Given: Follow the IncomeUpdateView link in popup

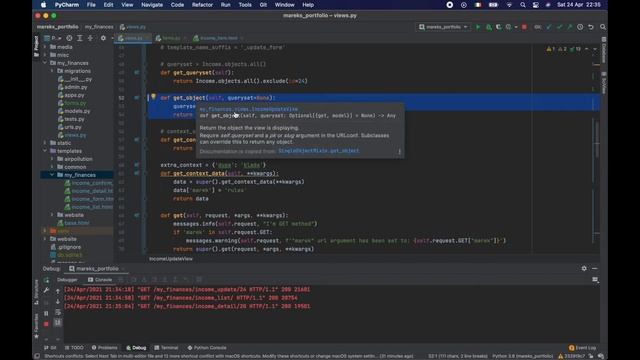Looking at the screenshot, I should pos(249,109).
